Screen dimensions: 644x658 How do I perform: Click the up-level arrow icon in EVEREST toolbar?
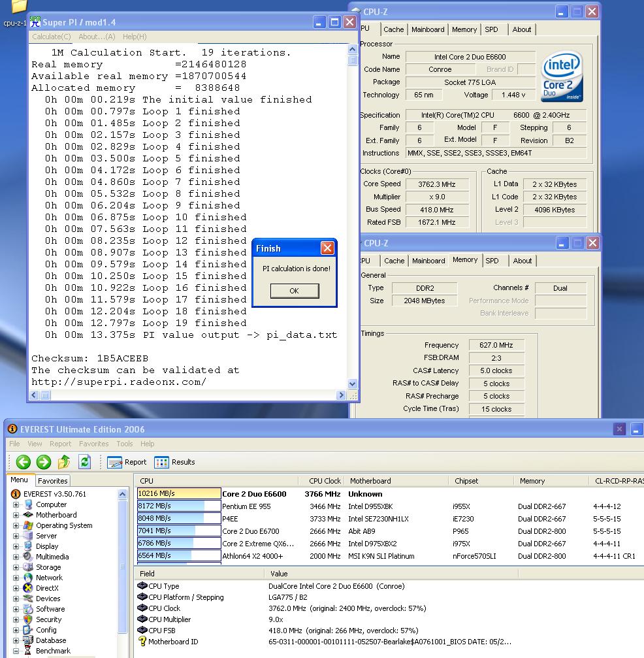[64, 462]
